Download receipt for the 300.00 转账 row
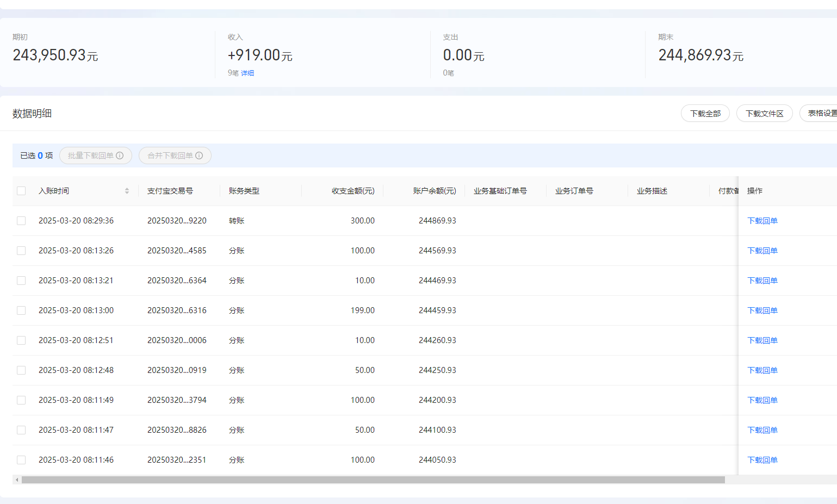837x504 pixels. click(x=762, y=221)
